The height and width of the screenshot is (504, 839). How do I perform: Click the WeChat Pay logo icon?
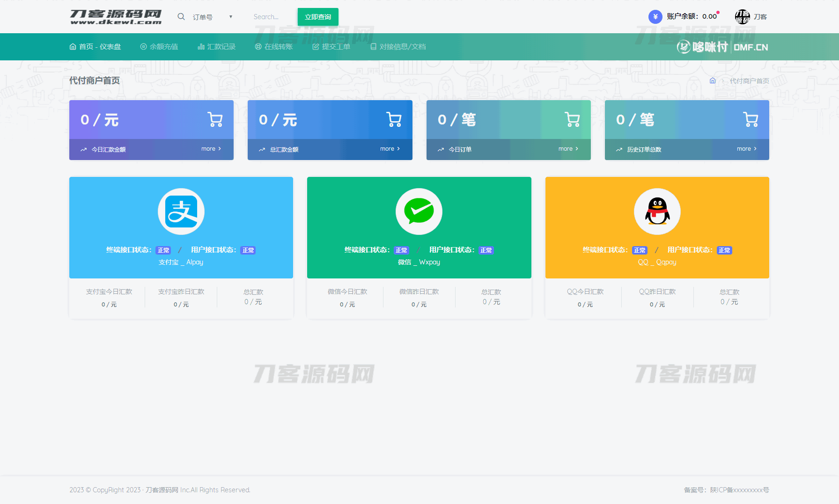(x=419, y=212)
